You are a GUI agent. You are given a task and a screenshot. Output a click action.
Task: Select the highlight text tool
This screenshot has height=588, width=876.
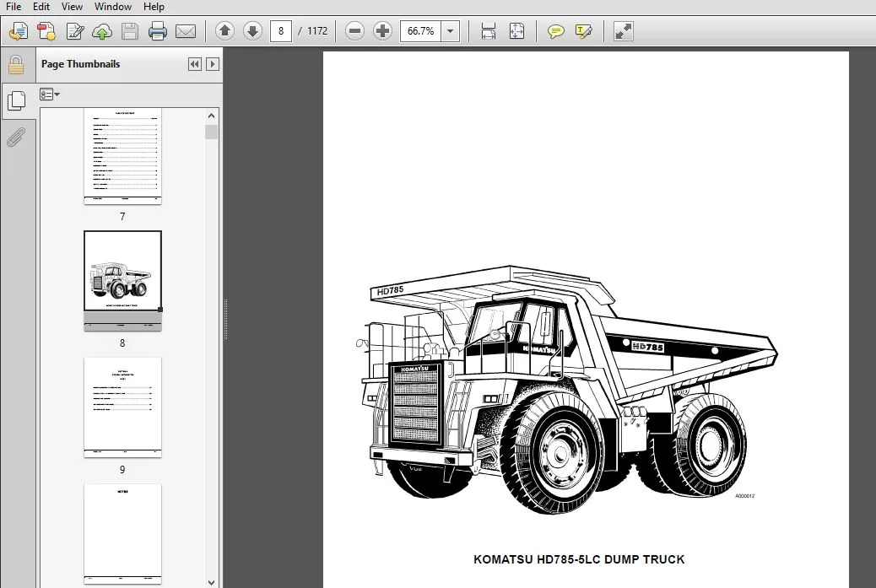(583, 31)
